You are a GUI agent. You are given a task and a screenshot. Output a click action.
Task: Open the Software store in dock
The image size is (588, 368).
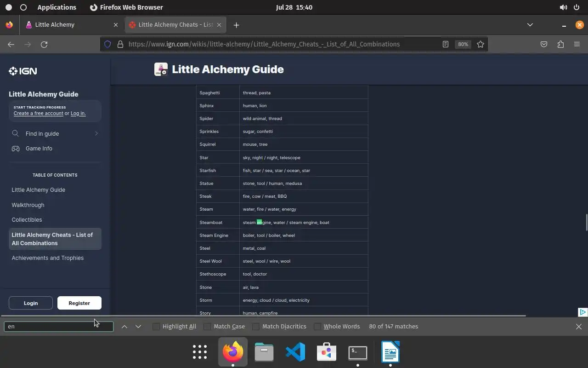327,352
